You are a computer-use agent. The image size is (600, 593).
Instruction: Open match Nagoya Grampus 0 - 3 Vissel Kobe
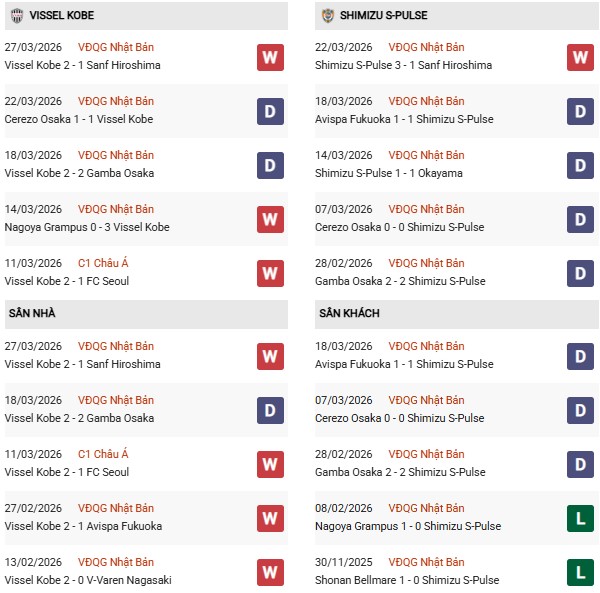(x=88, y=227)
